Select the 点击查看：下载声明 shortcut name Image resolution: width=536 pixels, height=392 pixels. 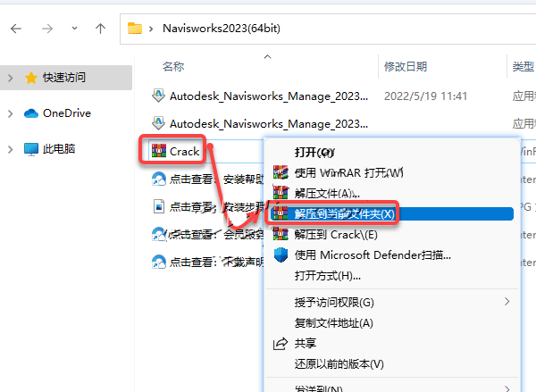click(217, 262)
